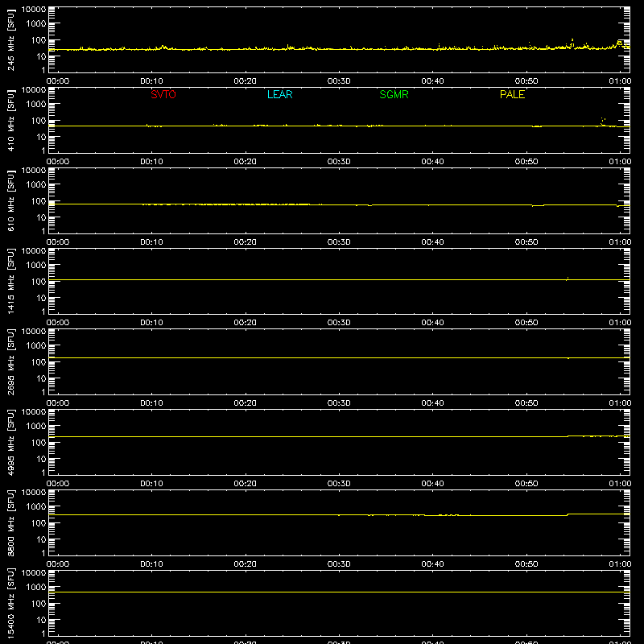Click the cyan LEAR station label
644x644 pixels.
click(279, 94)
